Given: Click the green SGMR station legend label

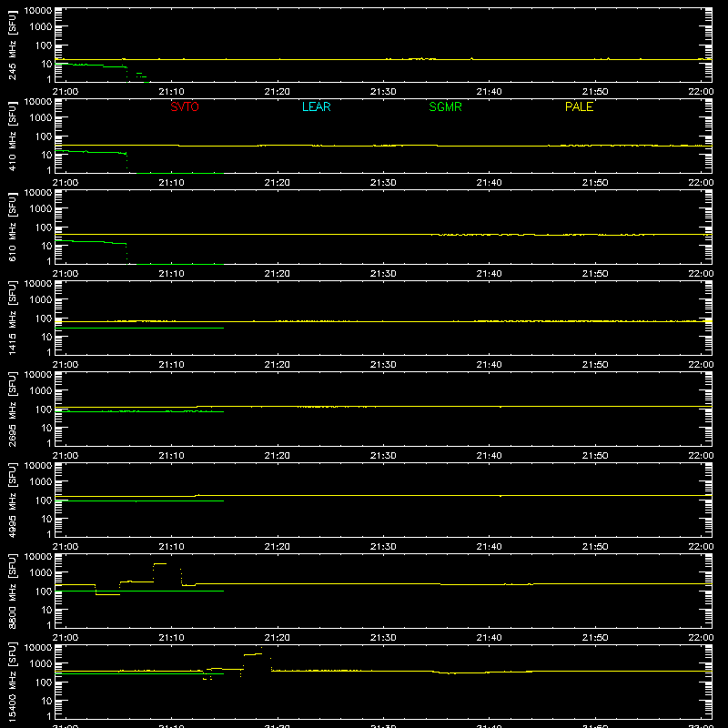Looking at the screenshot, I should (x=445, y=106).
